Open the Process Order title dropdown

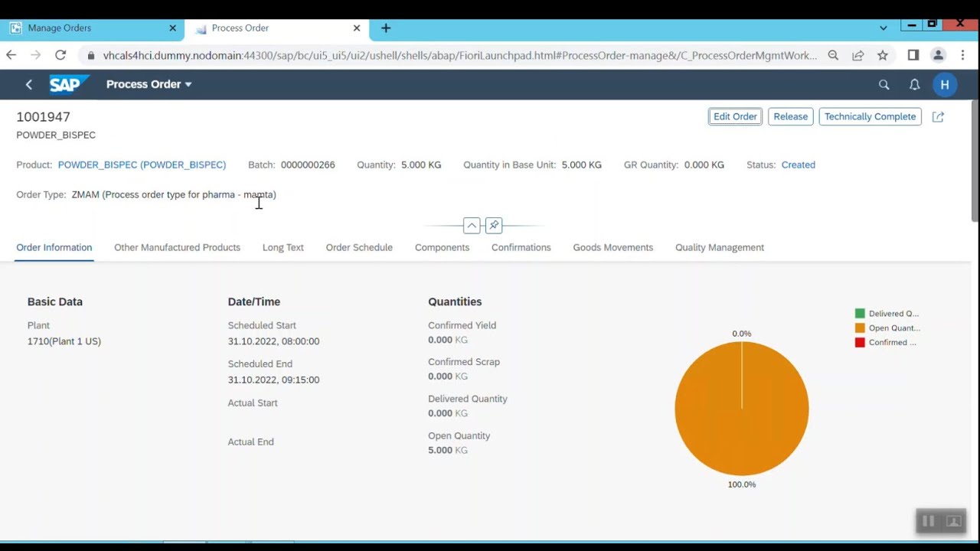point(149,84)
